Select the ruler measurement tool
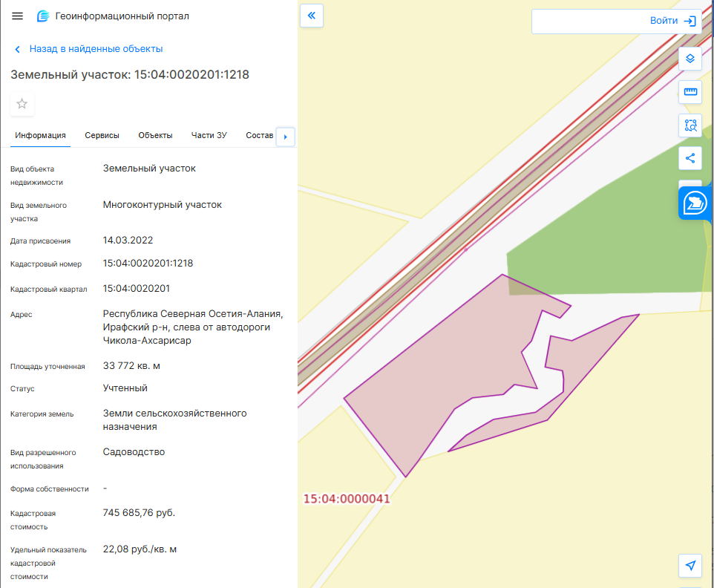This screenshot has width=714, height=588. (690, 92)
